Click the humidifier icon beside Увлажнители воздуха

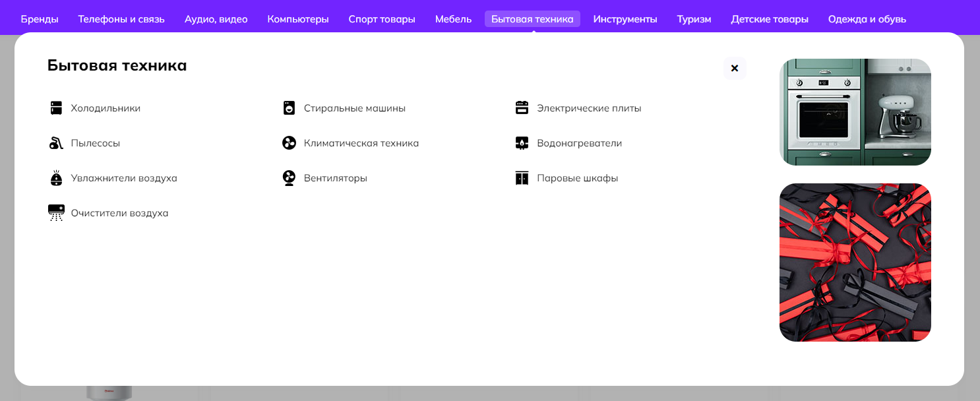click(56, 178)
